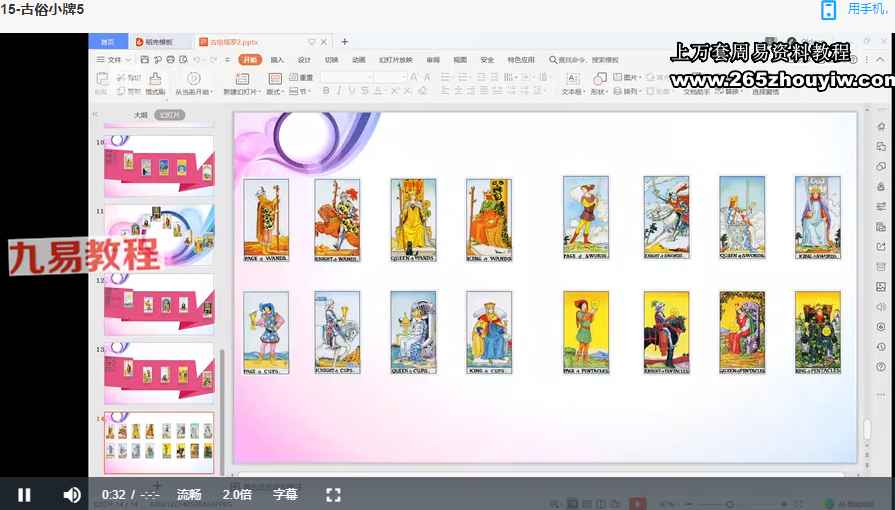Click the Format Painter brush icon
The height and width of the screenshot is (510, 895).
(x=155, y=78)
